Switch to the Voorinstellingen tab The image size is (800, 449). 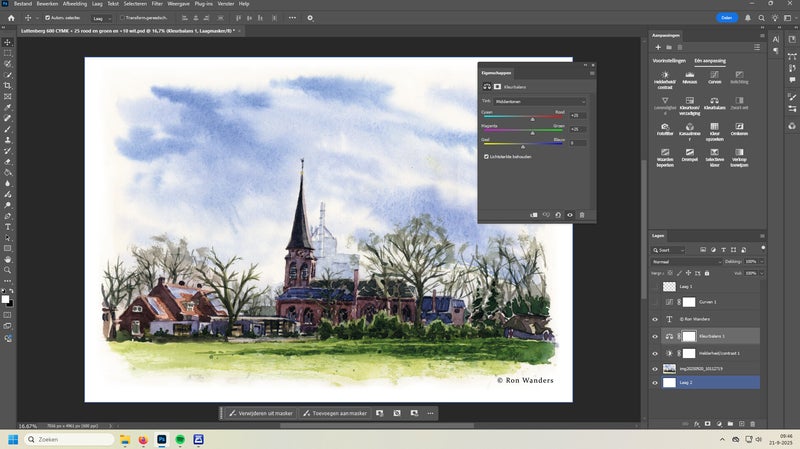point(667,60)
